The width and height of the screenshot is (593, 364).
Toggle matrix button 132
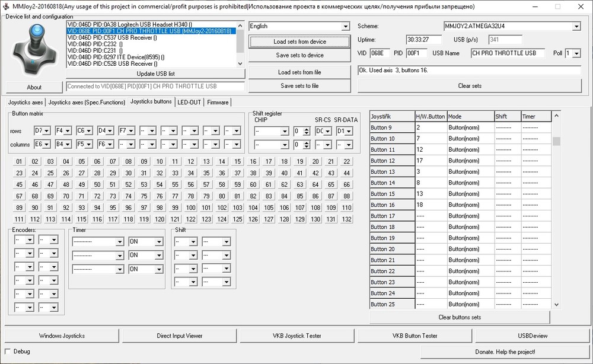(347, 219)
